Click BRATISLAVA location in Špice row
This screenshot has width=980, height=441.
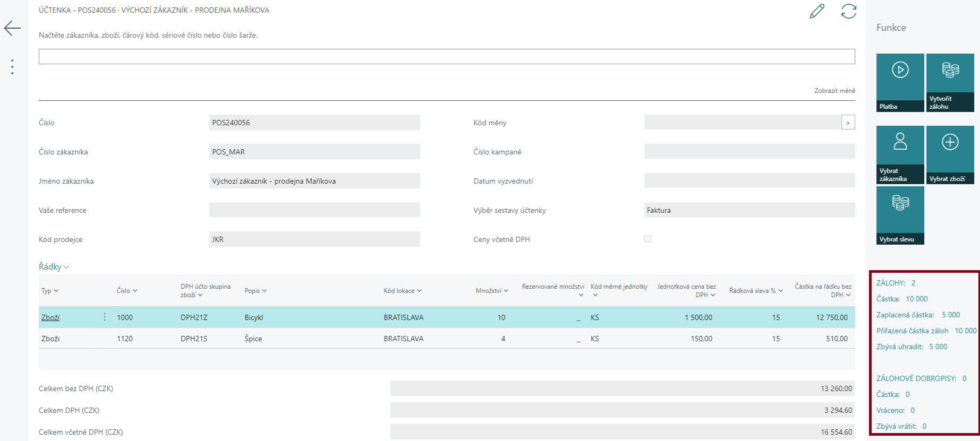tap(404, 339)
